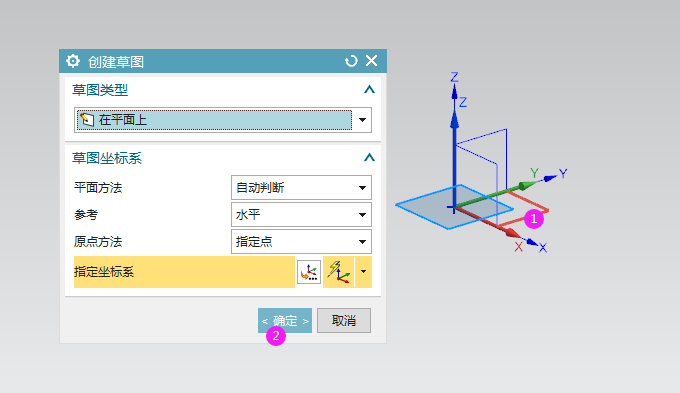
Task: Click the green Y axis arrow
Action: (527, 186)
